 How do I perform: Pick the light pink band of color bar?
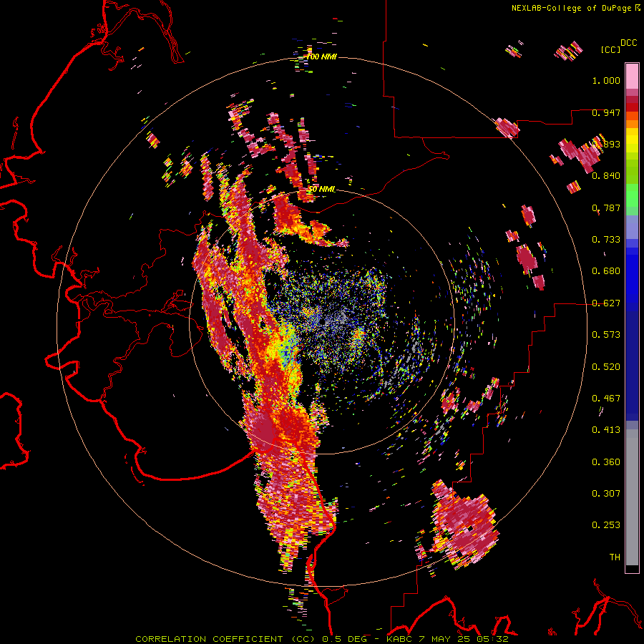pyautogui.click(x=632, y=77)
